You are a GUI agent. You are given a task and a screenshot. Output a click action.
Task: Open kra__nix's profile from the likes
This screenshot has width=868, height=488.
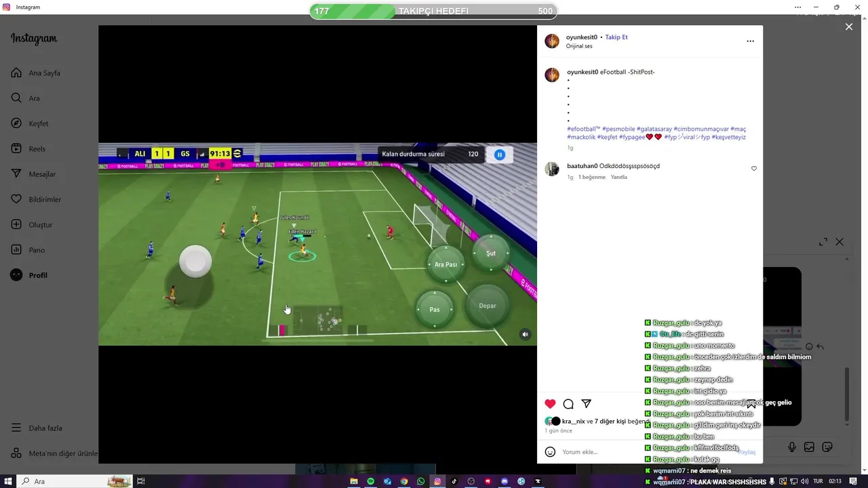[573, 422]
